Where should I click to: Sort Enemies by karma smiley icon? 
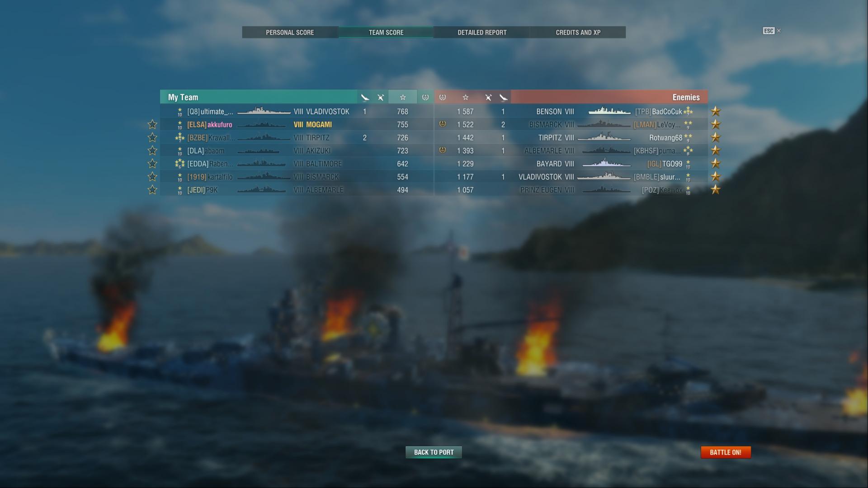pos(443,97)
